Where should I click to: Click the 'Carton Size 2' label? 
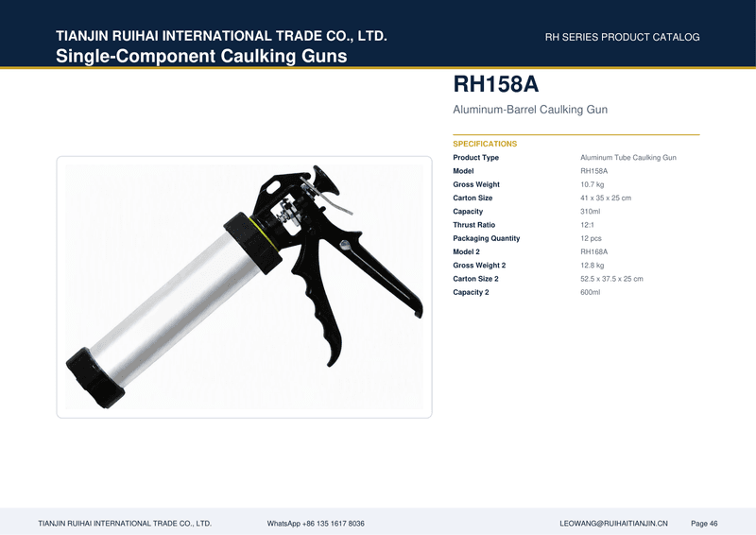[475, 279]
